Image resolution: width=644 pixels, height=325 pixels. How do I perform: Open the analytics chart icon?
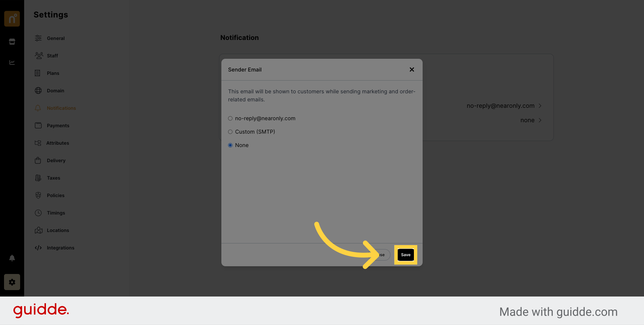click(12, 62)
